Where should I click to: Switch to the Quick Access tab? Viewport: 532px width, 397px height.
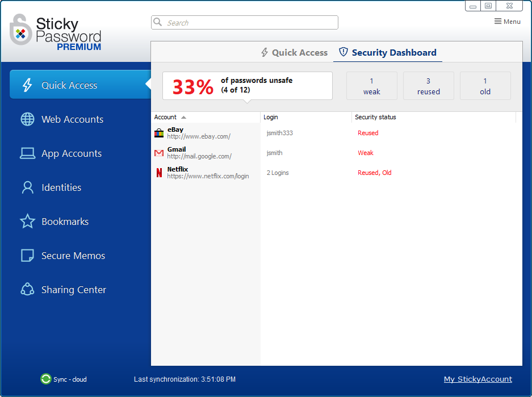pyautogui.click(x=294, y=53)
